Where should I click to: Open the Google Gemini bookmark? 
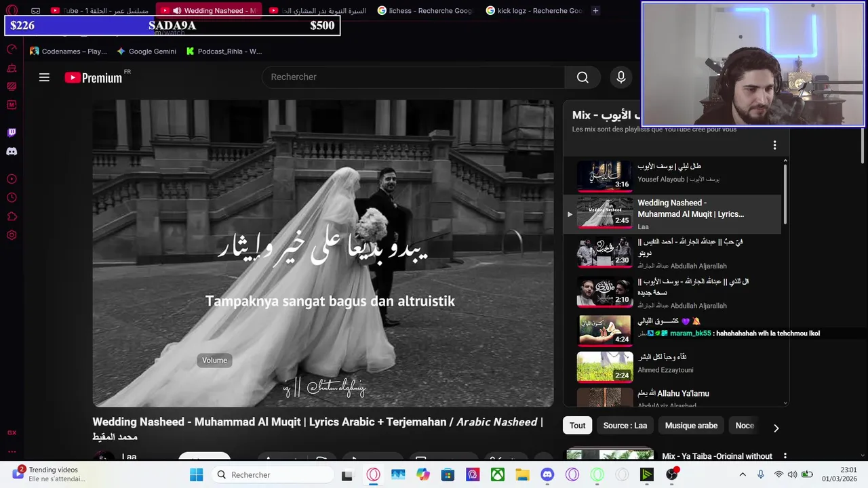pos(146,51)
